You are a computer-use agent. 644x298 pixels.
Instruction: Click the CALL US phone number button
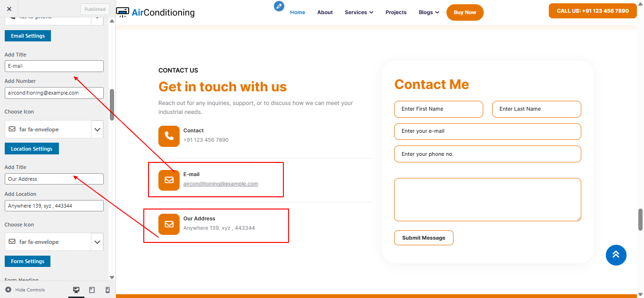[x=593, y=11]
